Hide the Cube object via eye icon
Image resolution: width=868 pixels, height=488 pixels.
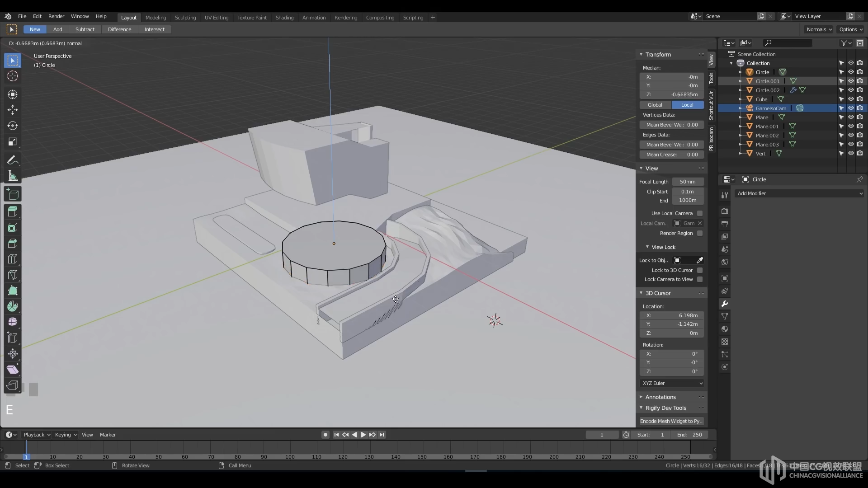[851, 99]
